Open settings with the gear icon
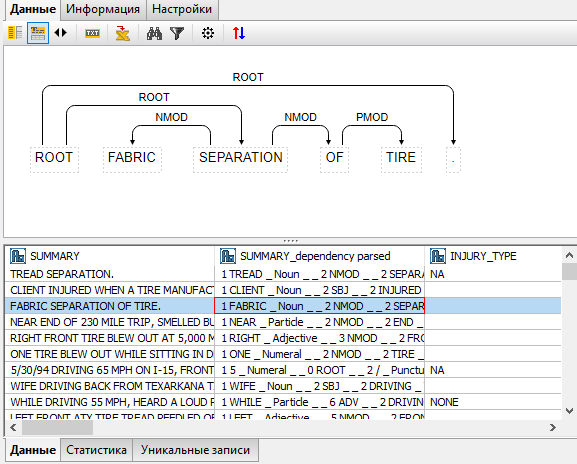The image size is (577, 464). [x=208, y=33]
